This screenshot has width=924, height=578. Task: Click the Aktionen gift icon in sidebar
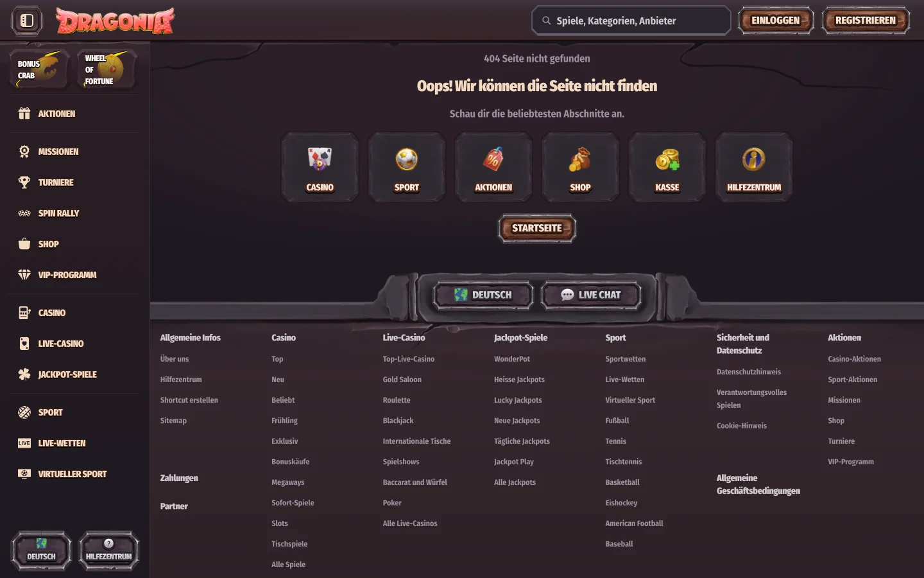coord(24,114)
